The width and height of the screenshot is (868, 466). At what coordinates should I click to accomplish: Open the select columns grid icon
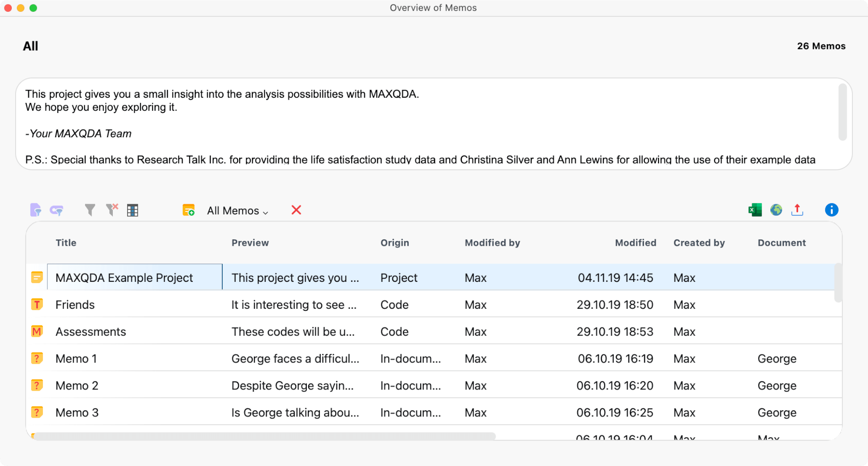pos(132,210)
